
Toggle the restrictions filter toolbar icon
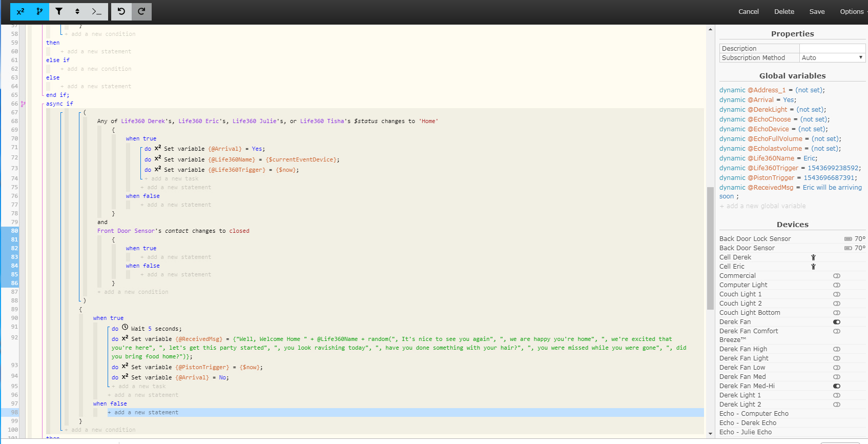tap(59, 11)
